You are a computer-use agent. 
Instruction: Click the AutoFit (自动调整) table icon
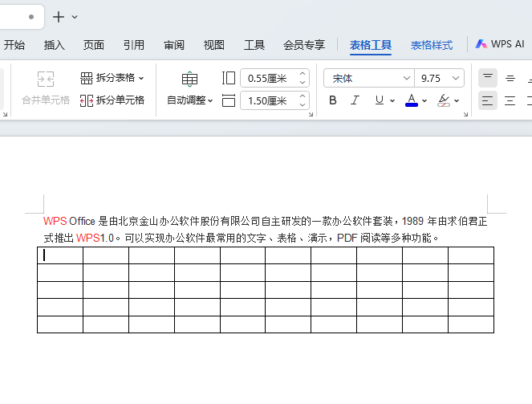189,79
